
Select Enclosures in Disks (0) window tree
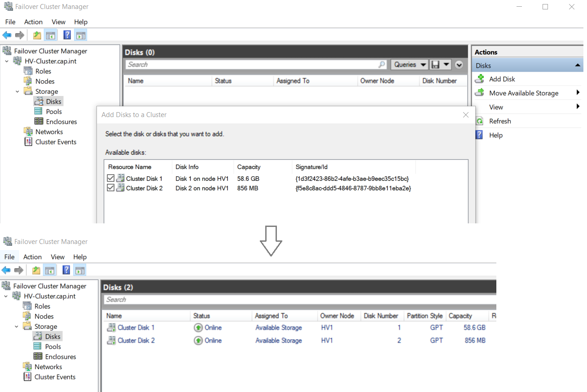pyautogui.click(x=61, y=122)
